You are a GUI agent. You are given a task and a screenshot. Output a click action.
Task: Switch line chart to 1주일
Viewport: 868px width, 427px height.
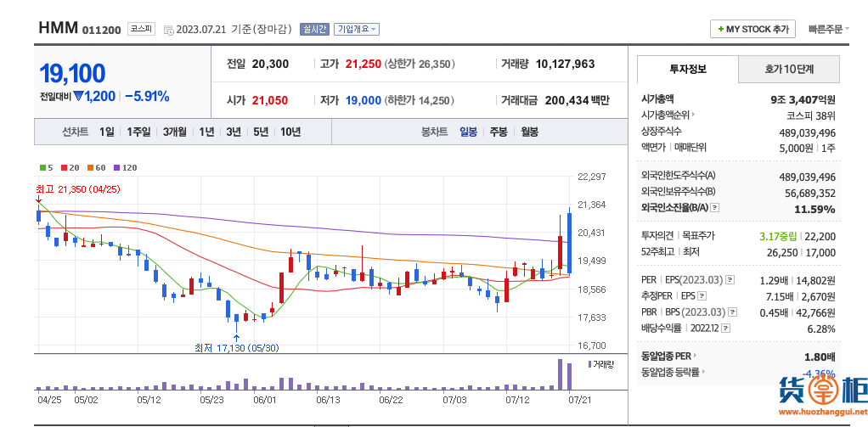click(x=138, y=132)
